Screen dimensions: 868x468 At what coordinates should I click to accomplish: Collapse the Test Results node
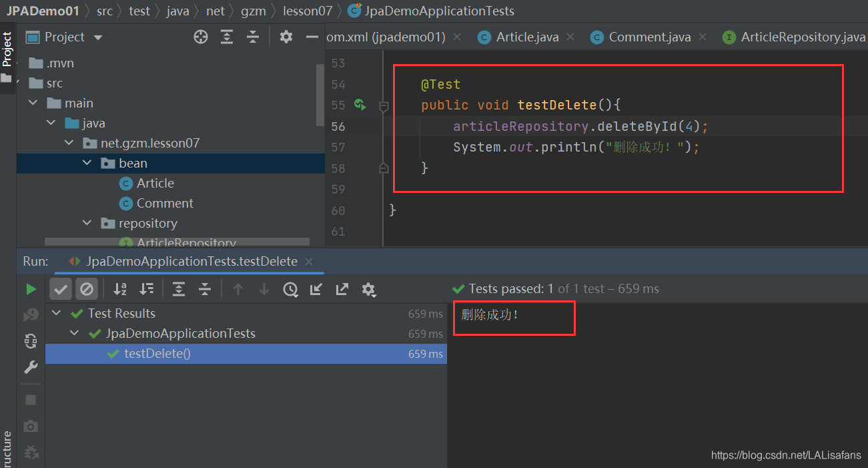click(57, 314)
